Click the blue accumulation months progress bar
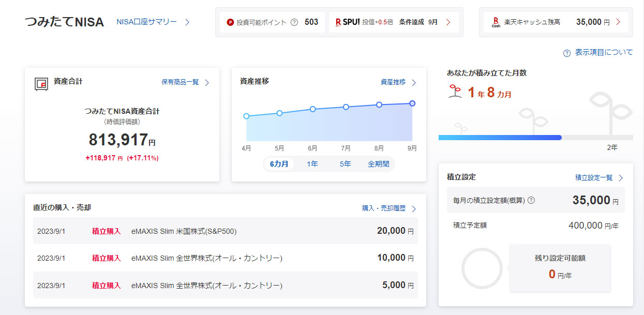The width and height of the screenshot is (644, 315). (500, 138)
